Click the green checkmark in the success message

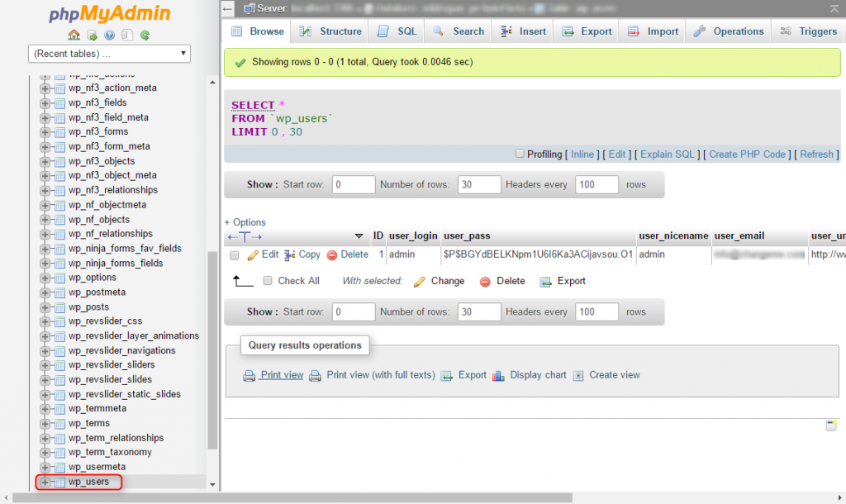(x=240, y=63)
